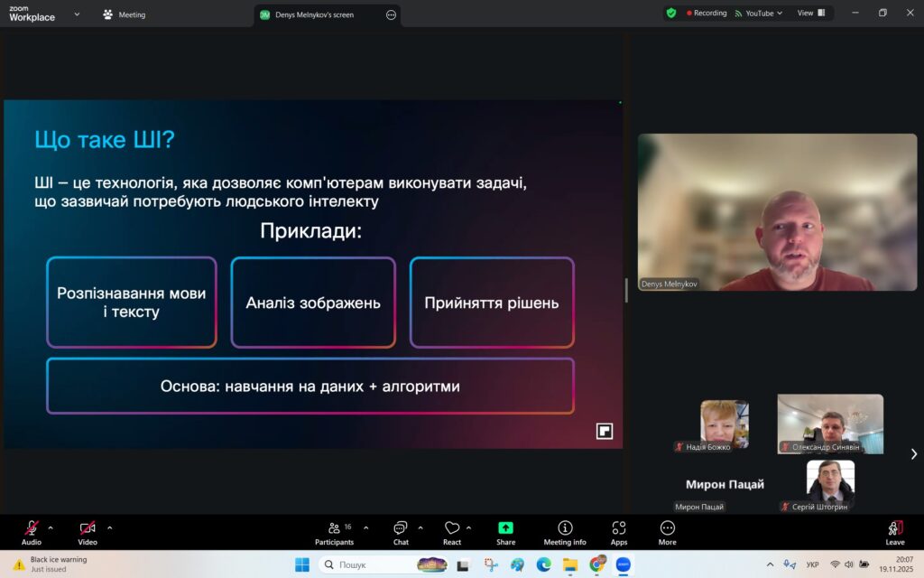
Task: Open the YouTube livestream dropdown
Action: (755, 14)
